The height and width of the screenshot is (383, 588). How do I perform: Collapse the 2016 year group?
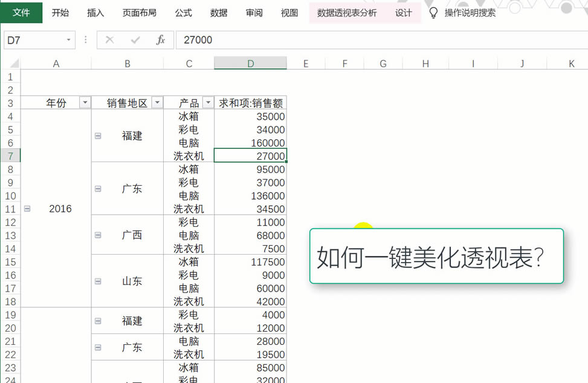[27, 208]
